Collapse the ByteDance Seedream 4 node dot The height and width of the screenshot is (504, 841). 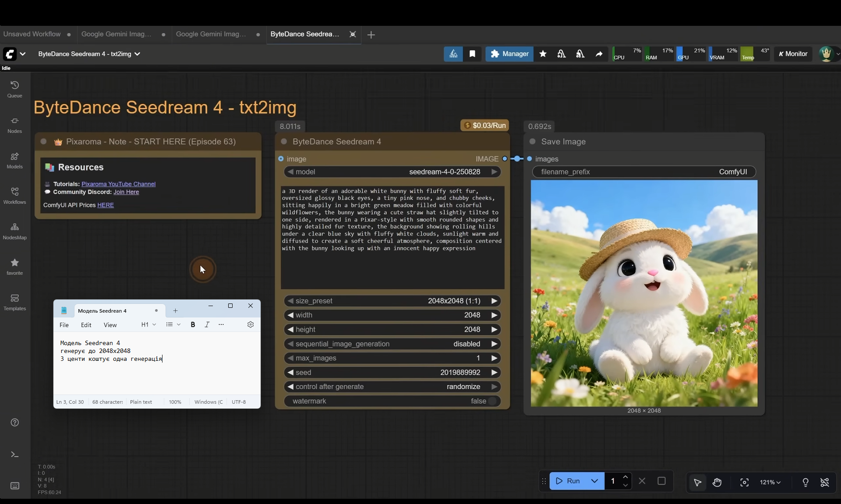tap(284, 141)
